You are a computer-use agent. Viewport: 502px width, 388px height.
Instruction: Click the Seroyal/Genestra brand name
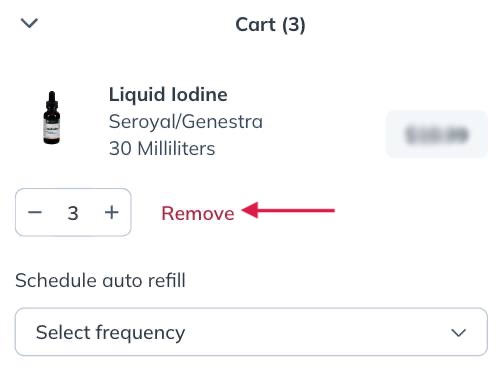tap(186, 122)
